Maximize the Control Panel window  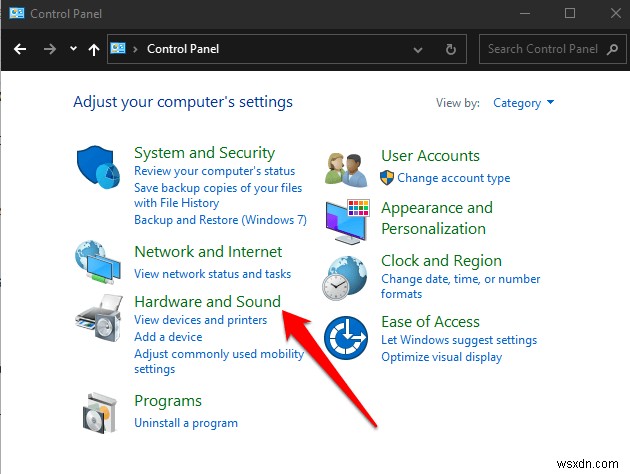tap(570, 13)
